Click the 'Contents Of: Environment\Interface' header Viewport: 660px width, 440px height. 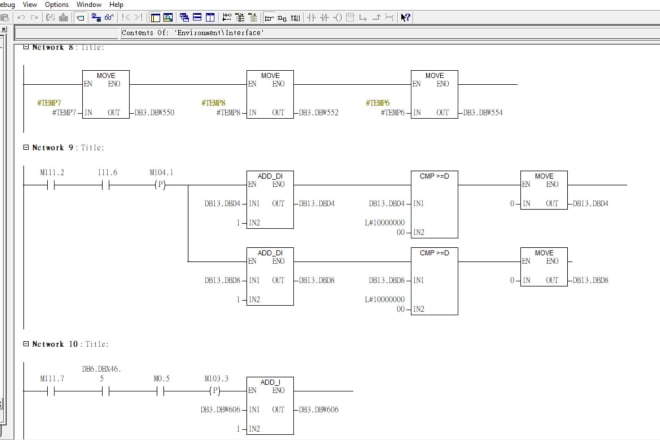click(x=193, y=32)
